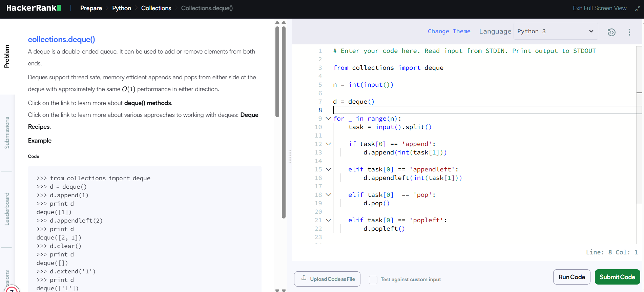Click the exit full screen arrows icon
644x292 pixels.
click(638, 8)
